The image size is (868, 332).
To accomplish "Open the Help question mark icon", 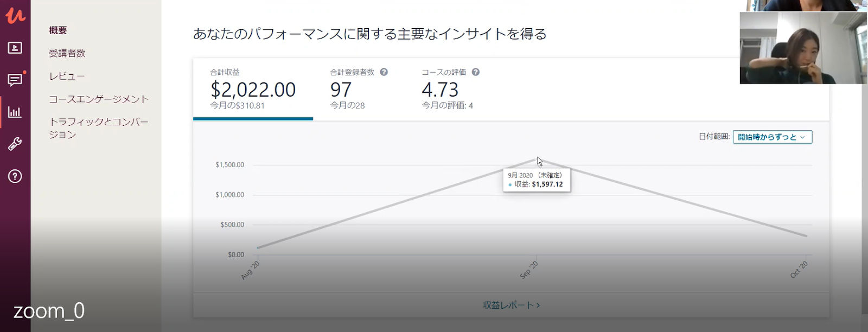I will tap(15, 176).
